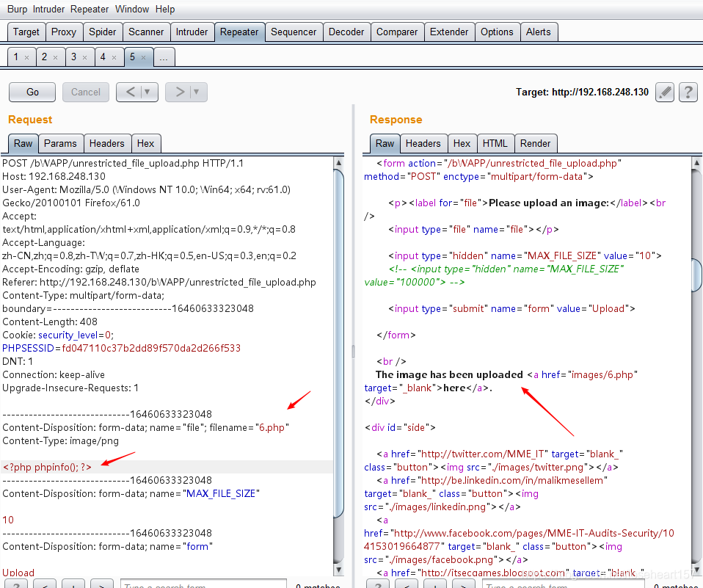Open the Burp menu
The image size is (703, 588).
pos(17,9)
